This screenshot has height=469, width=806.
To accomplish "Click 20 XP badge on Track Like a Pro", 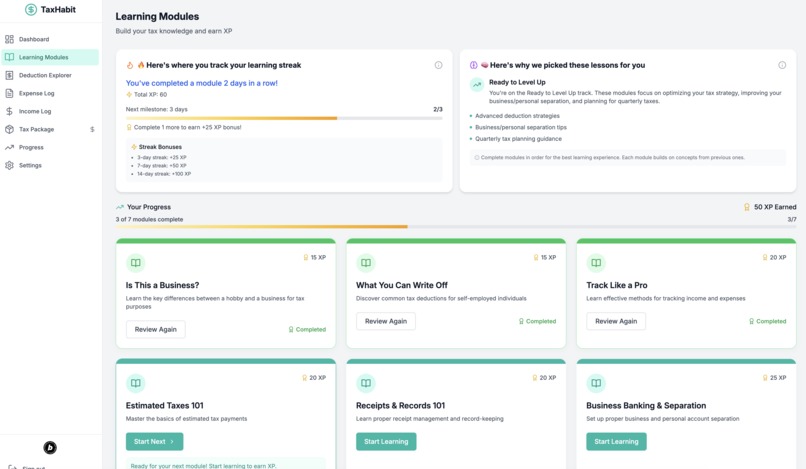I will click(x=774, y=257).
